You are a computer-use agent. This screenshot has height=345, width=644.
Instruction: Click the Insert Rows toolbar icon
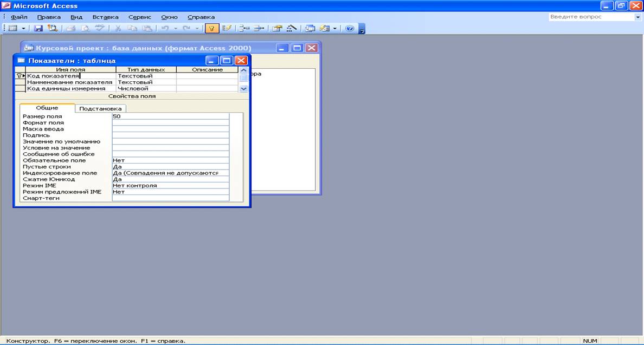pos(244,28)
